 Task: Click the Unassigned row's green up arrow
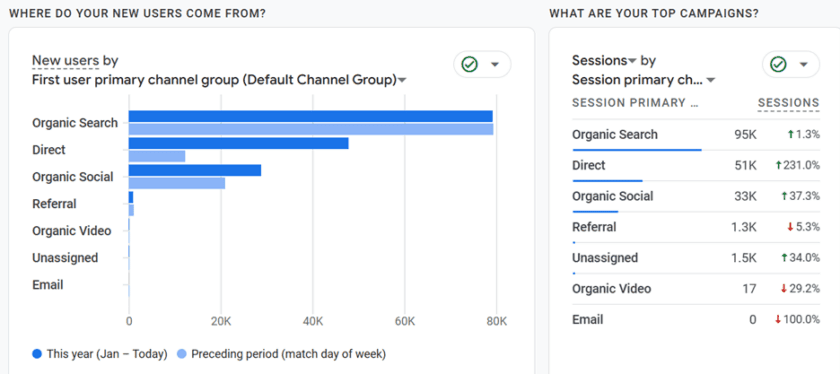(x=784, y=258)
